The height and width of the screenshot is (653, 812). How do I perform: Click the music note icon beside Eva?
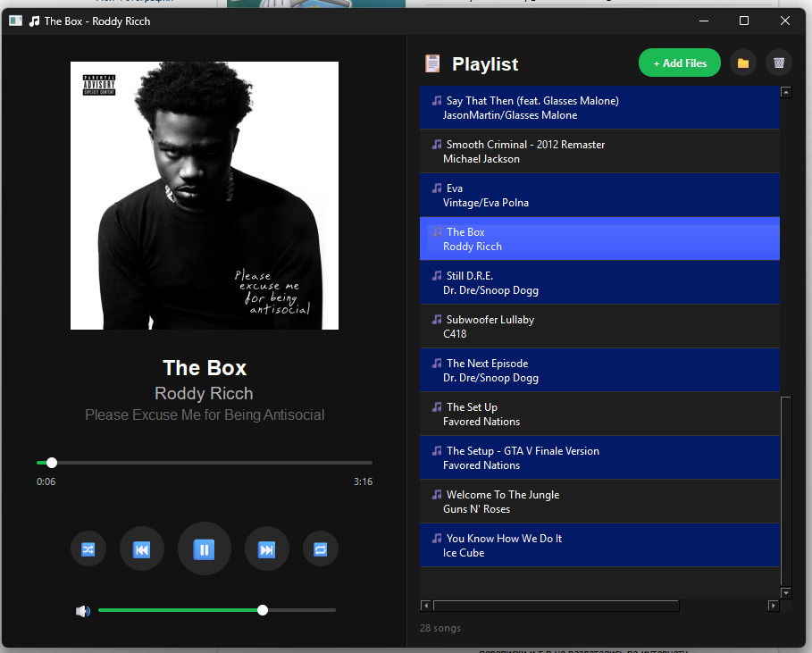click(x=437, y=188)
